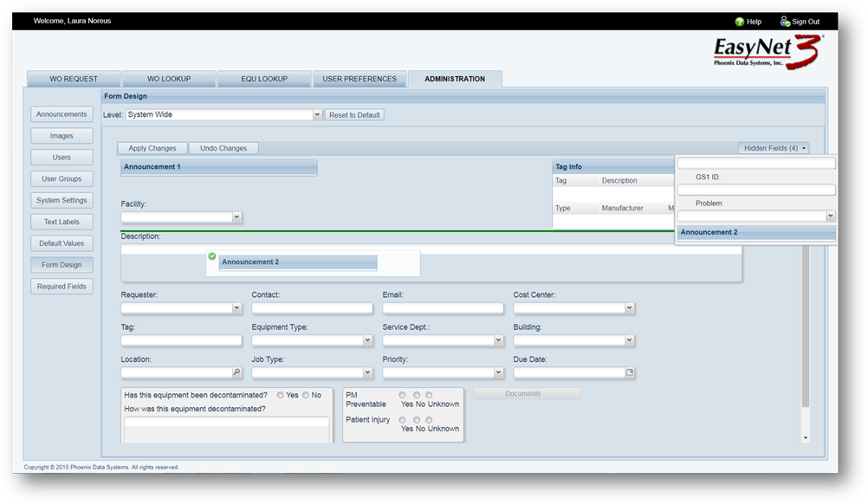Switch to the WO LOOKUP tab

168,79
